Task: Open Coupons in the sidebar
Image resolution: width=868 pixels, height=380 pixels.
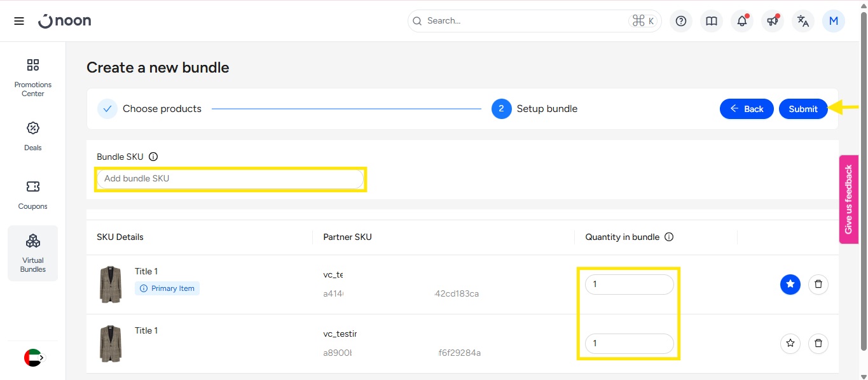Action: click(x=33, y=195)
